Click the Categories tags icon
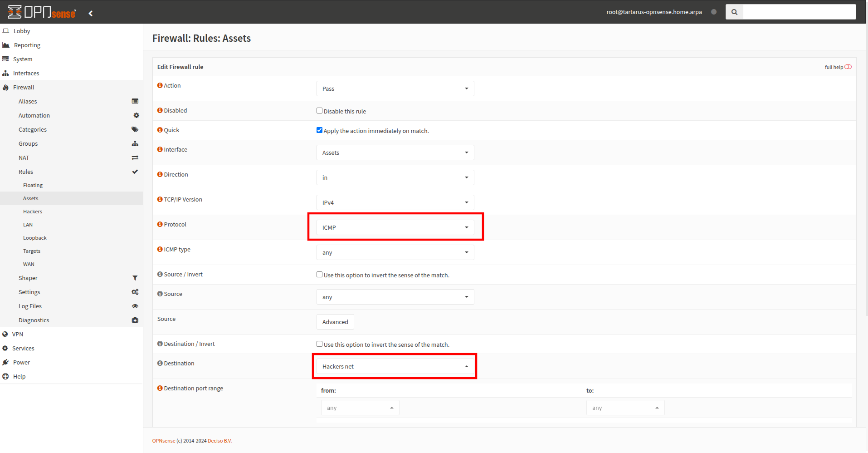 pos(135,129)
